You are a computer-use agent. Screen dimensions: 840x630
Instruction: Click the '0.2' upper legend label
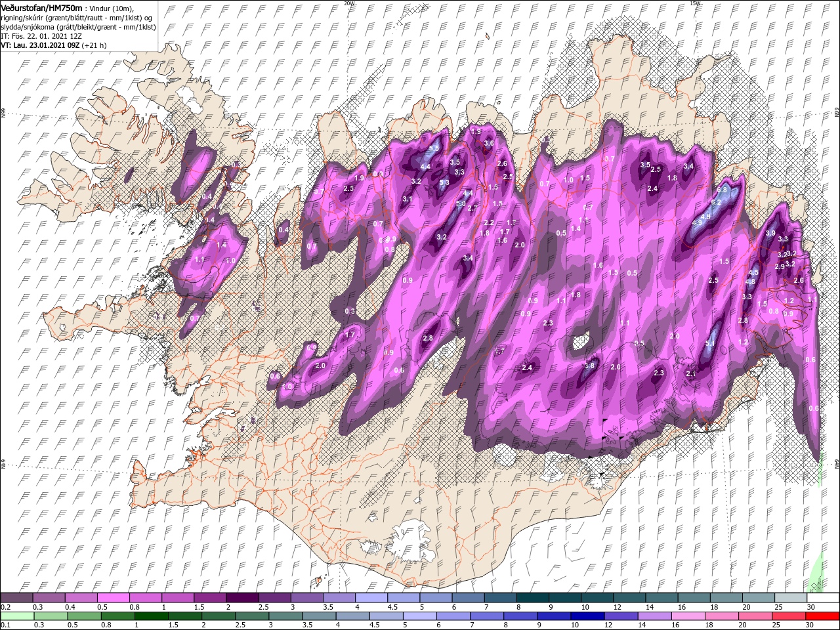point(6,607)
